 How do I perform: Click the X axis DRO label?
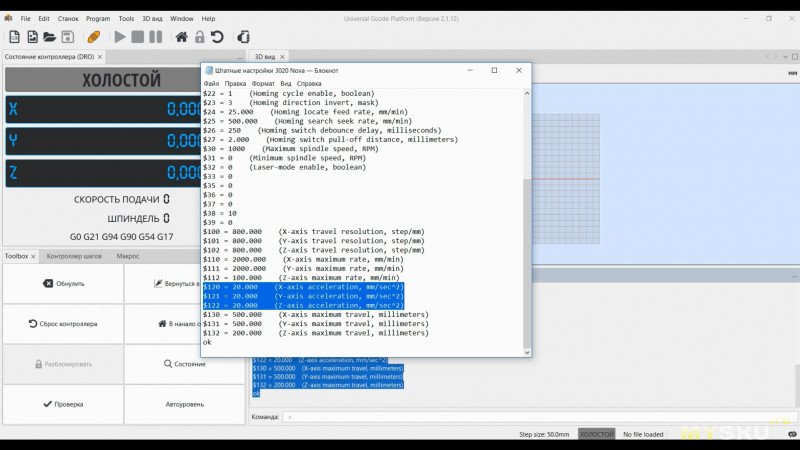point(13,109)
